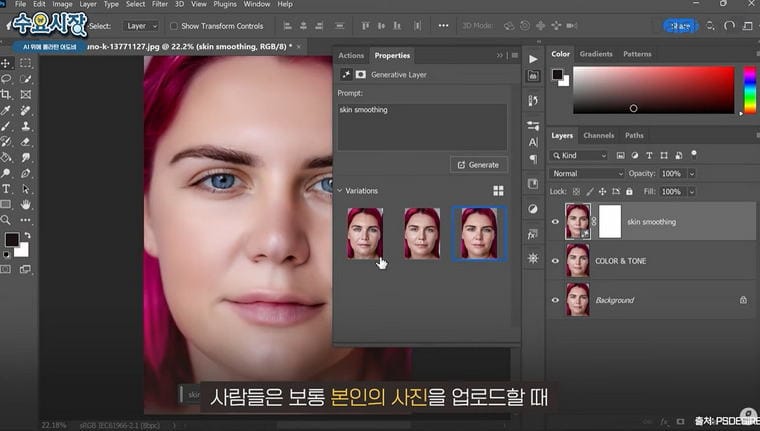This screenshot has height=431, width=760.
Task: Hide the COLOR & TONE layer
Action: (x=555, y=261)
